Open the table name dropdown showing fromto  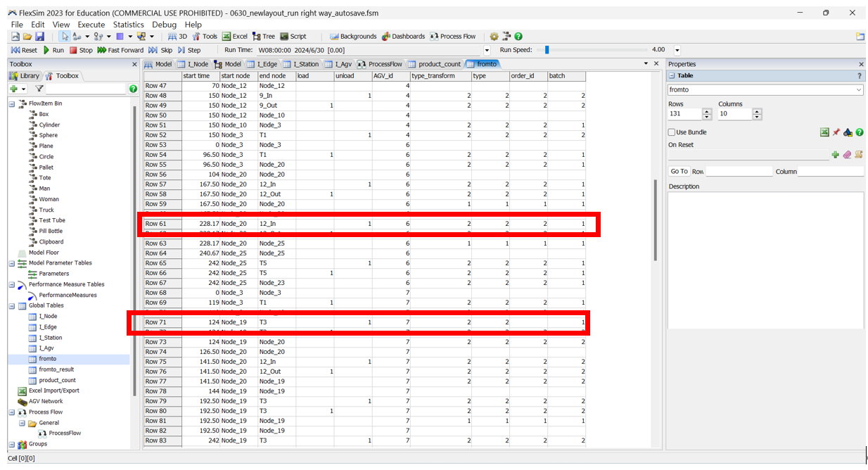[859, 90]
